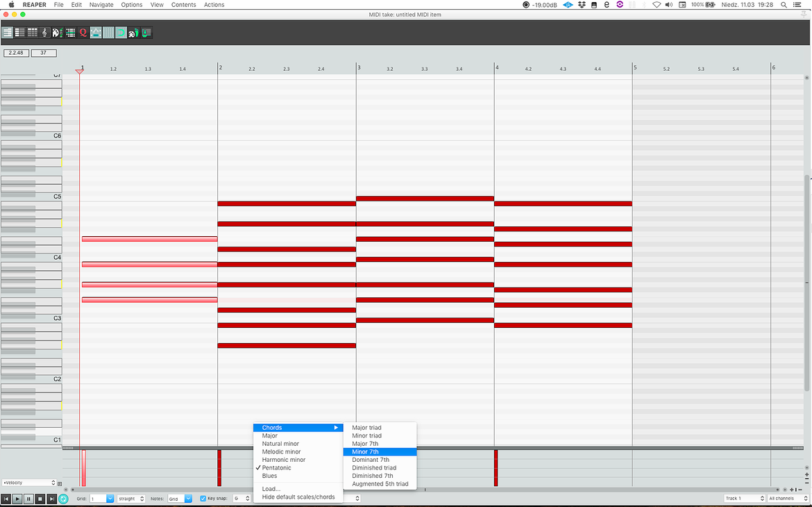Select Minor triad chord

coord(380,435)
